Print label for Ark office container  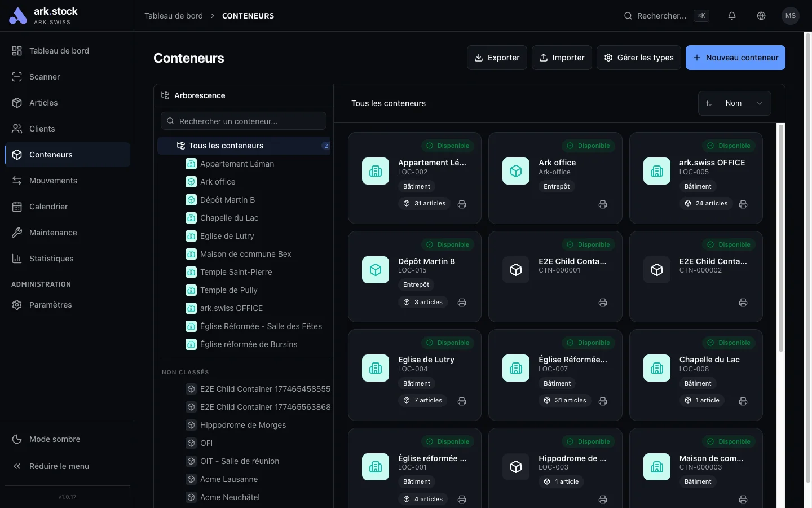point(602,204)
